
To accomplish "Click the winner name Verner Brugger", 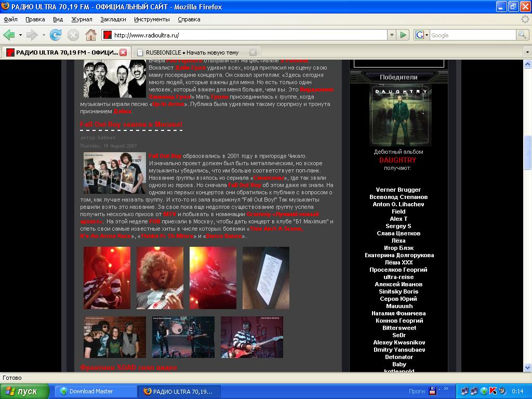I will (398, 190).
